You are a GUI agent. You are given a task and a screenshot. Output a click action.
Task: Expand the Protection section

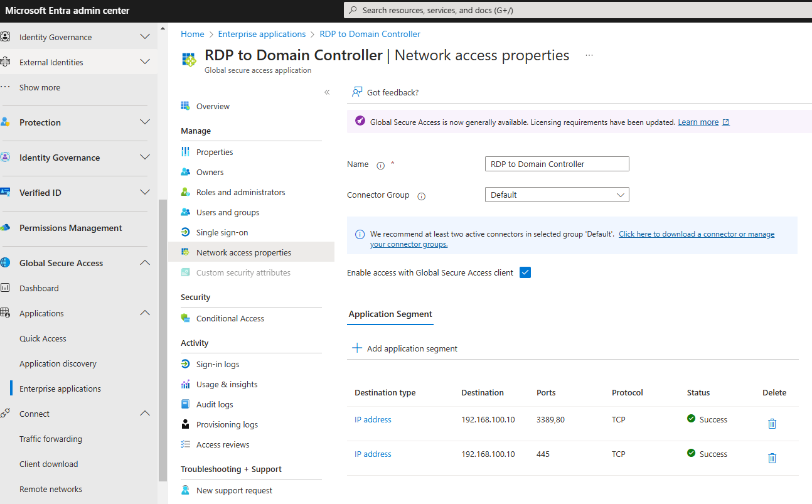(145, 122)
